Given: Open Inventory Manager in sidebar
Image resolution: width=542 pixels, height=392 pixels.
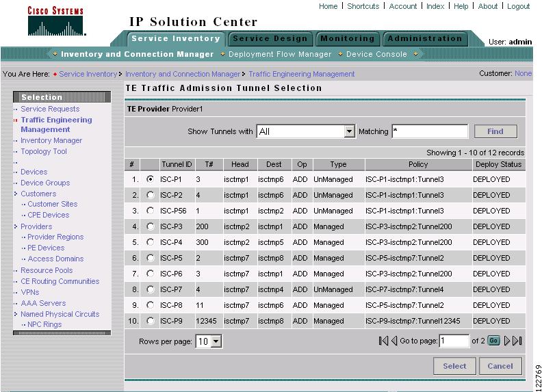Looking at the screenshot, I should point(51,140).
